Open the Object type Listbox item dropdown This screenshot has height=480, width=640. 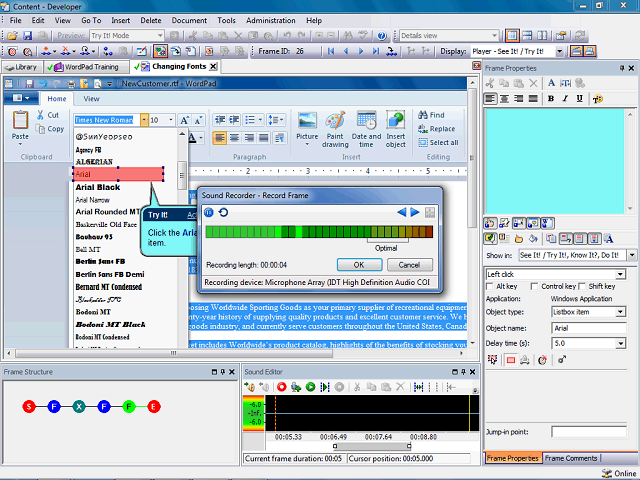(620, 312)
